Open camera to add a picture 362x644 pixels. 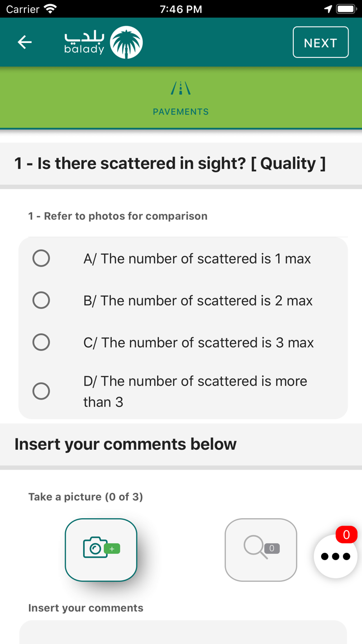click(101, 550)
